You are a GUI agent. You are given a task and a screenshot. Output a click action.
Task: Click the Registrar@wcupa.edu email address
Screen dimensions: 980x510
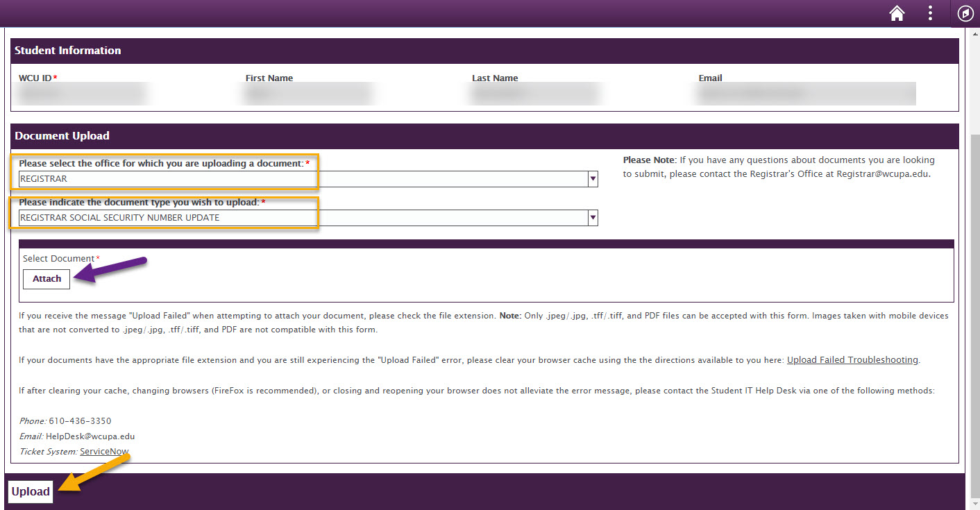click(x=882, y=174)
